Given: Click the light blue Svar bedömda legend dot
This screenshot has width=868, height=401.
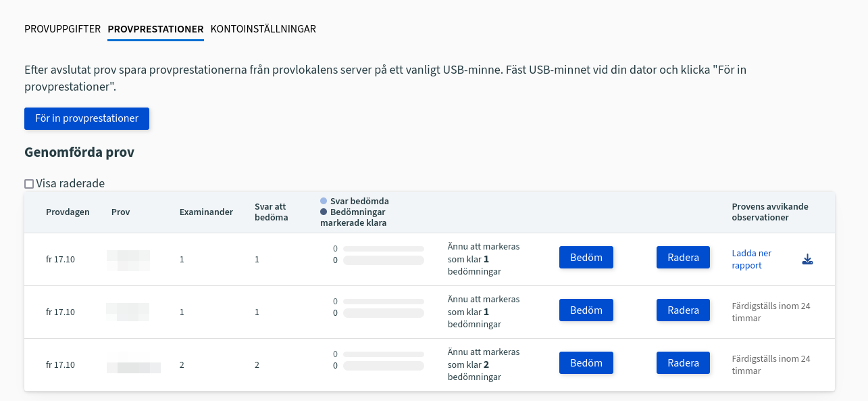Looking at the screenshot, I should pos(324,202).
